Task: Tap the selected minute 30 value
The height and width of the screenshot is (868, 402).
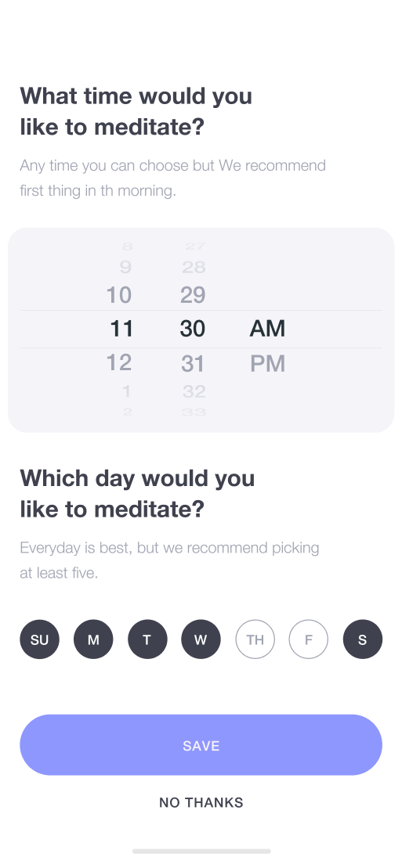Action: click(x=193, y=329)
